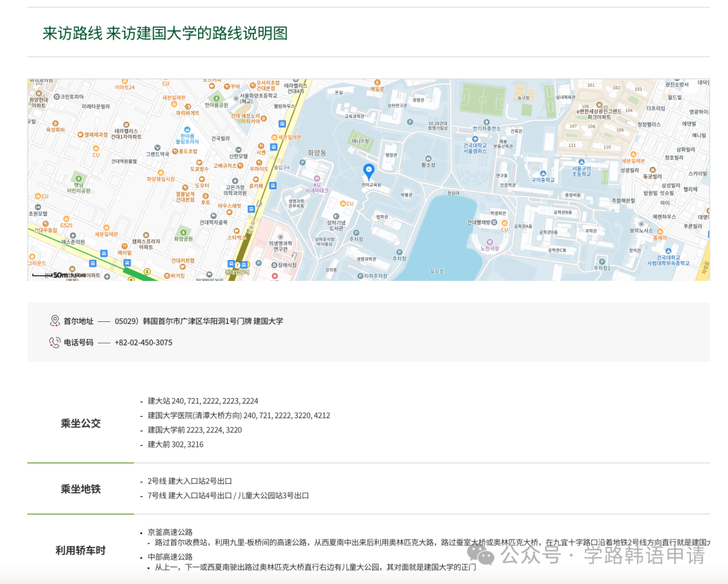Select the 서울구의초등학교 school icon
This screenshot has height=584, width=728.
[x=581, y=162]
